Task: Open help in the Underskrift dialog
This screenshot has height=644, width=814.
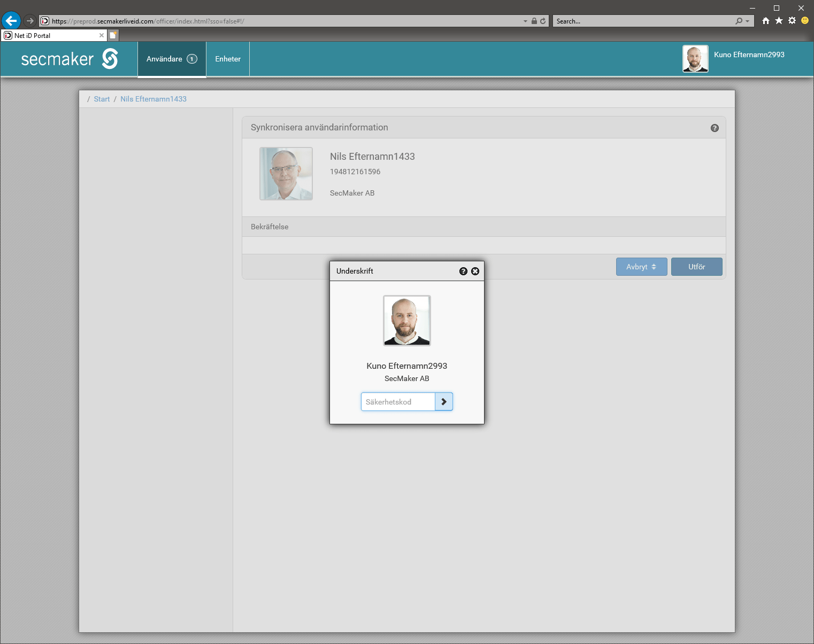Action: coord(463,271)
